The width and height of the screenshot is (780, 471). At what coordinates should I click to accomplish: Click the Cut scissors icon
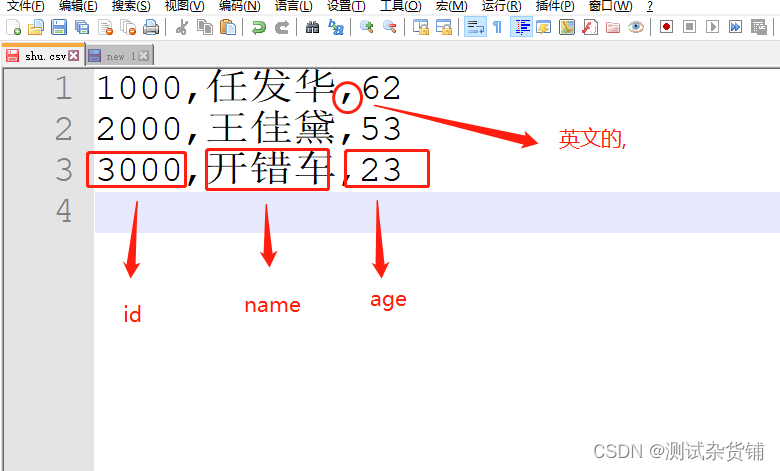[x=182, y=27]
